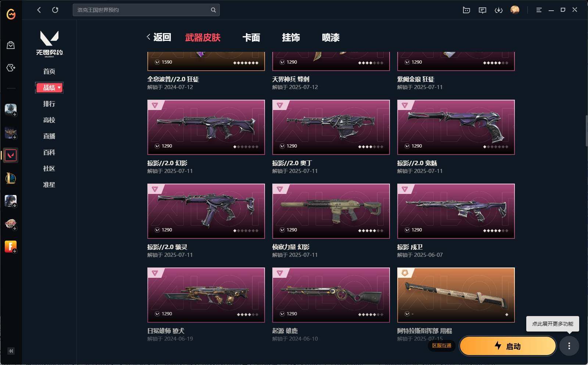Click the refresh icon in top bar
Image resolution: width=588 pixels, height=365 pixels.
55,10
